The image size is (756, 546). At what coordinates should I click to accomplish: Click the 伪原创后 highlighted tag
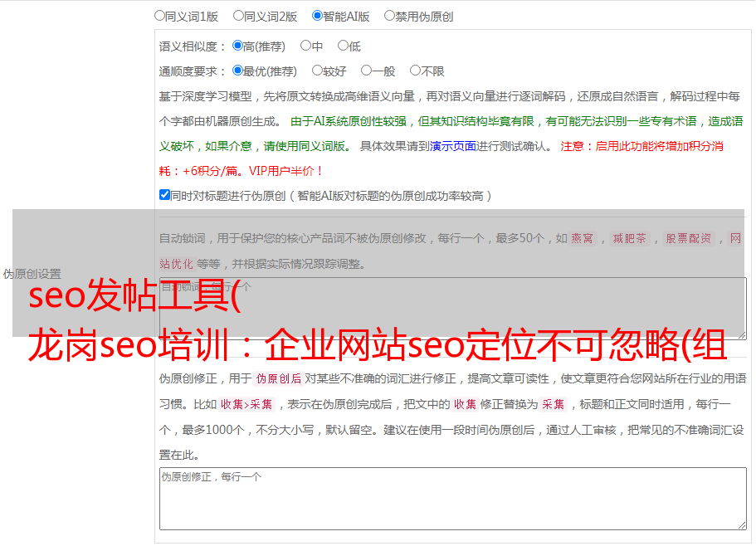[279, 378]
